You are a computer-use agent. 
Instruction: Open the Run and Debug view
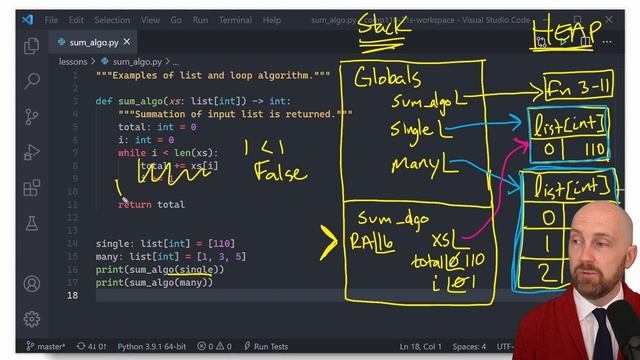tap(31, 153)
